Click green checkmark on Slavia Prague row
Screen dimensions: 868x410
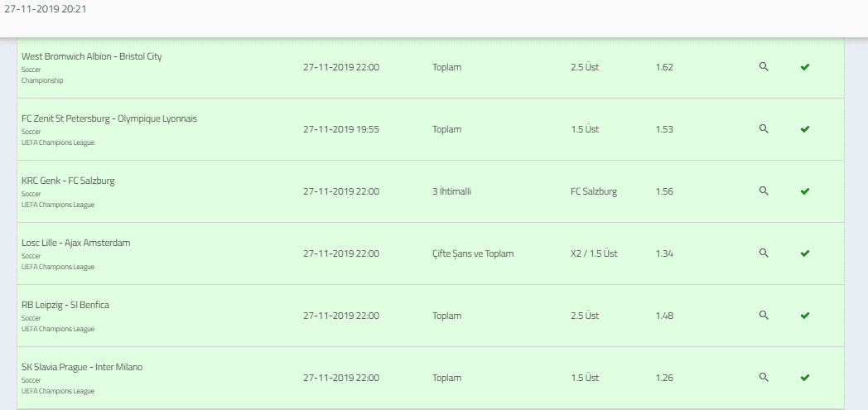point(805,378)
